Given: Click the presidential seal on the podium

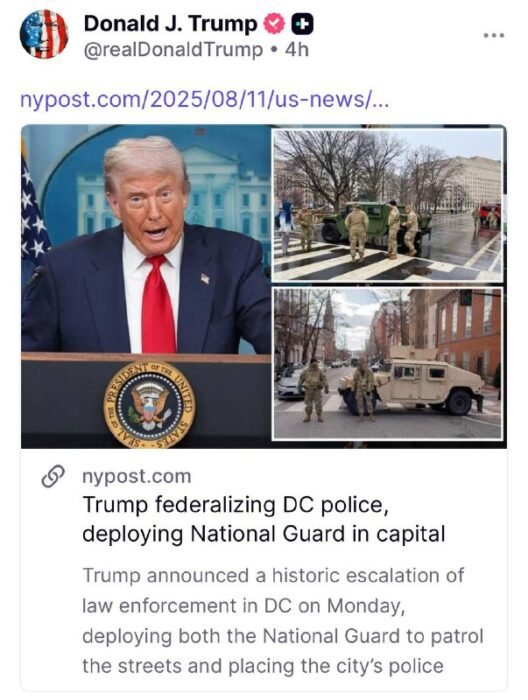Looking at the screenshot, I should [x=150, y=404].
